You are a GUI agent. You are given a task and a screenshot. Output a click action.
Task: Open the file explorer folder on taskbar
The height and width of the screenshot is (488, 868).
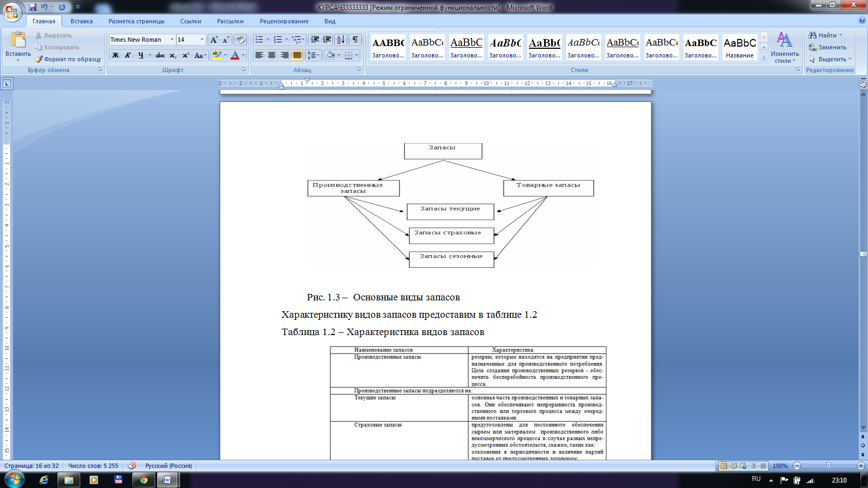(x=69, y=480)
